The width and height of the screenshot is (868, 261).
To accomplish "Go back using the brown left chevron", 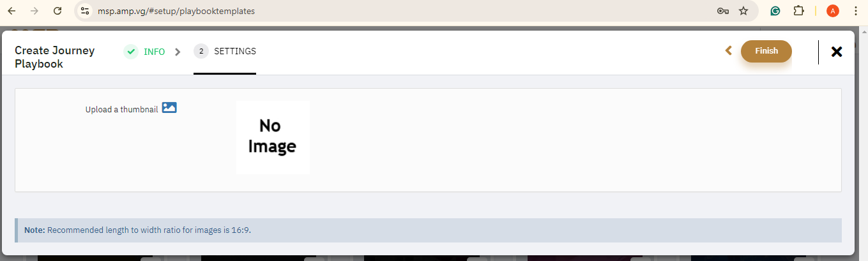I will coord(728,50).
